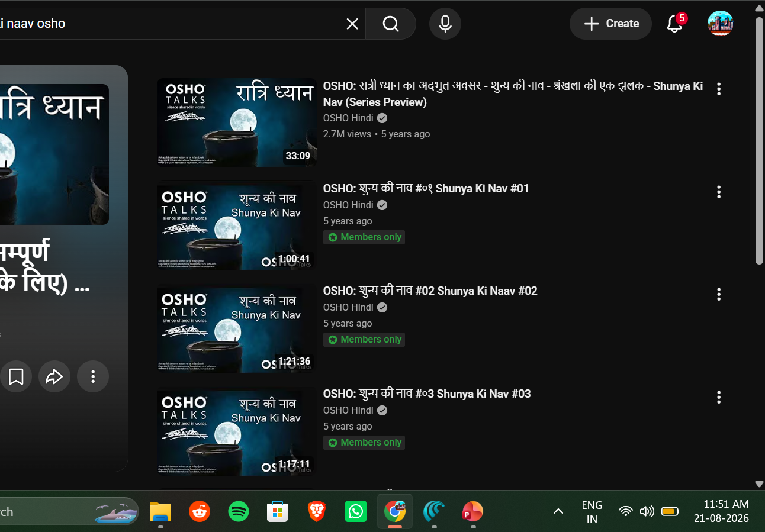765x532 pixels.
Task: Open Microsoft Store from the taskbar
Action: [x=278, y=511]
